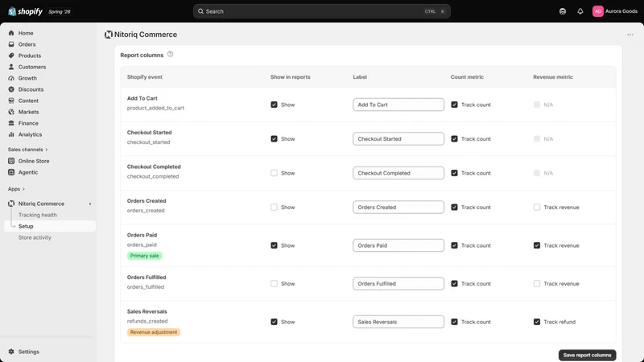This screenshot has height=362, width=644.
Task: Click the product_added_to_cart event text
Action: [155, 108]
